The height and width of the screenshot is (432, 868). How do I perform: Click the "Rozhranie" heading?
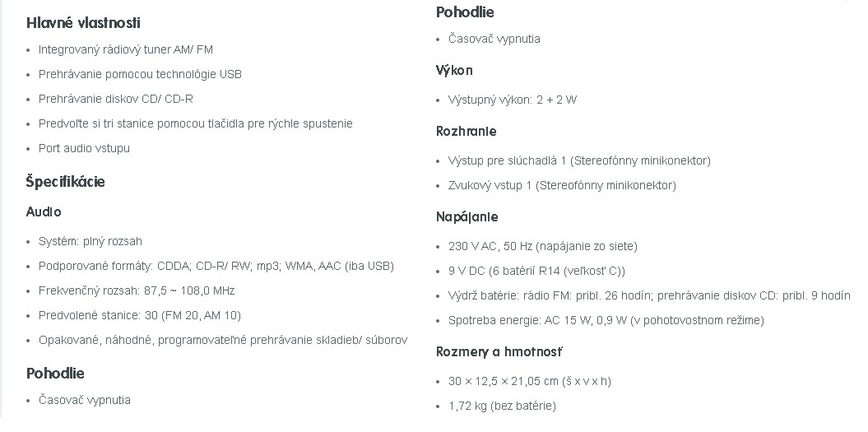click(466, 132)
